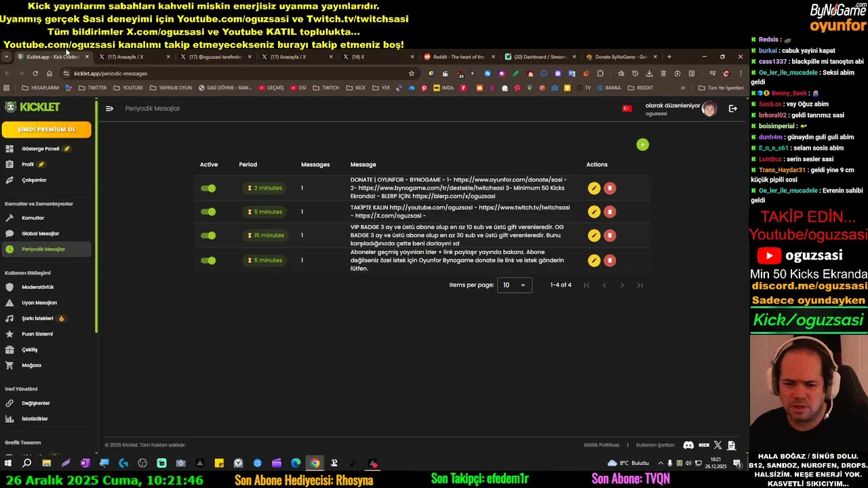
Task: Disable the DONATE | OYUNFOR message toggle
Action: coord(208,188)
